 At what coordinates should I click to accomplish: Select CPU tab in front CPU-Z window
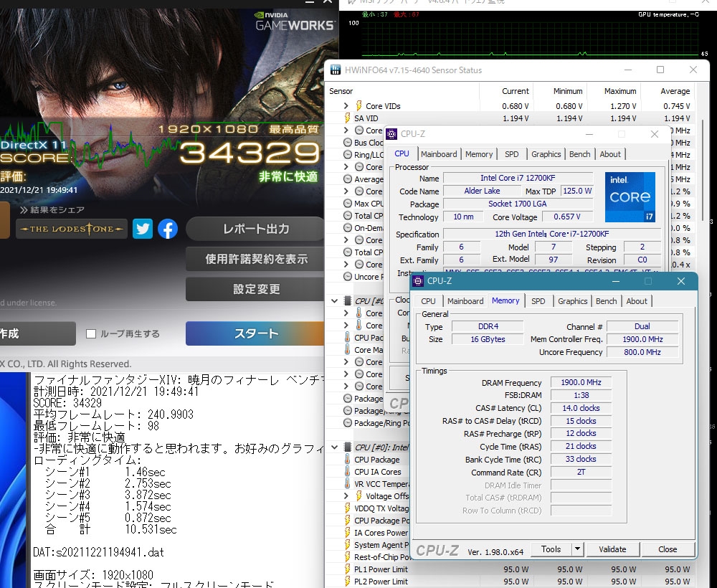(428, 301)
